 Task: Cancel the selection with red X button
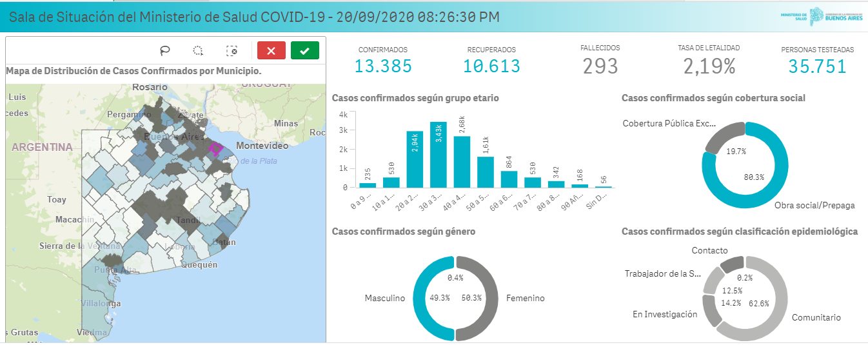(271, 51)
